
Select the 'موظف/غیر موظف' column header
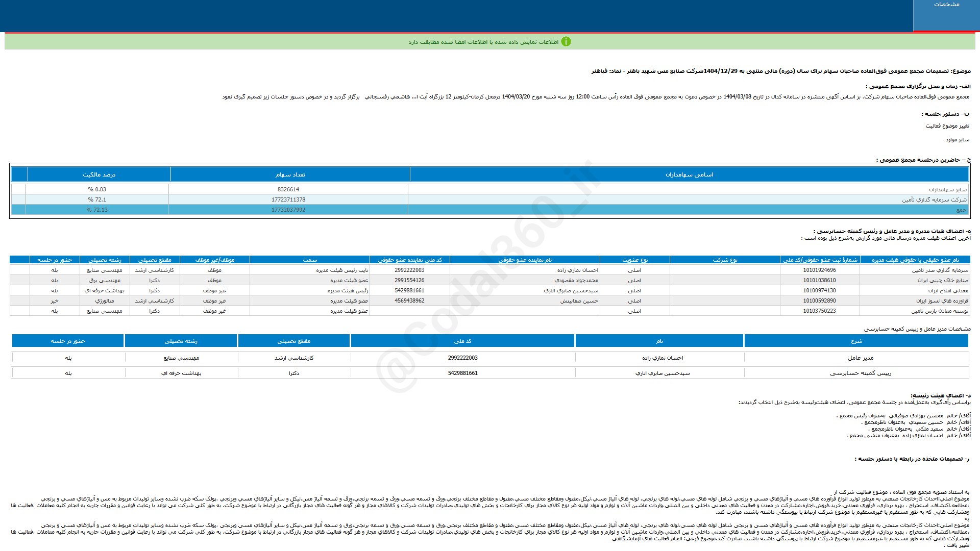pos(214,260)
